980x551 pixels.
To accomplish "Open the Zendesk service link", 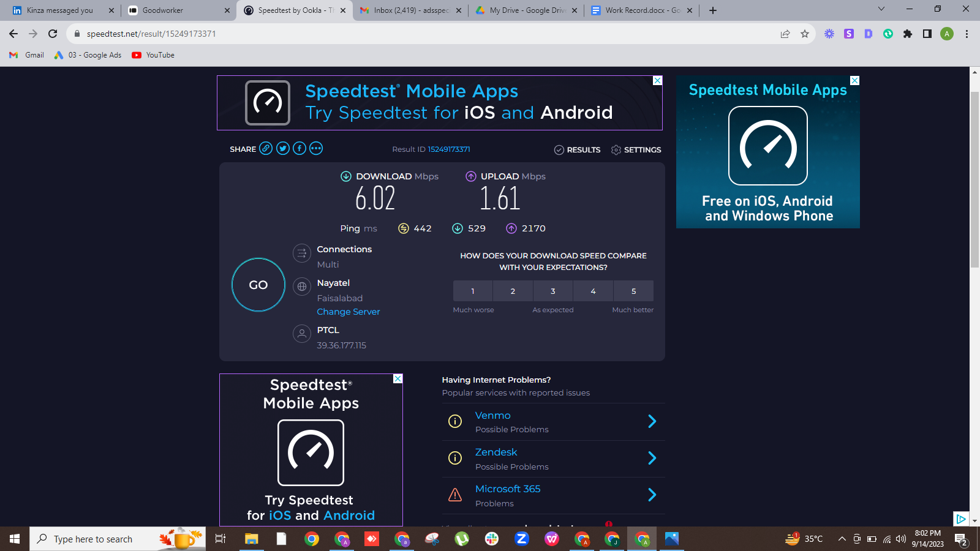I will pos(496,452).
